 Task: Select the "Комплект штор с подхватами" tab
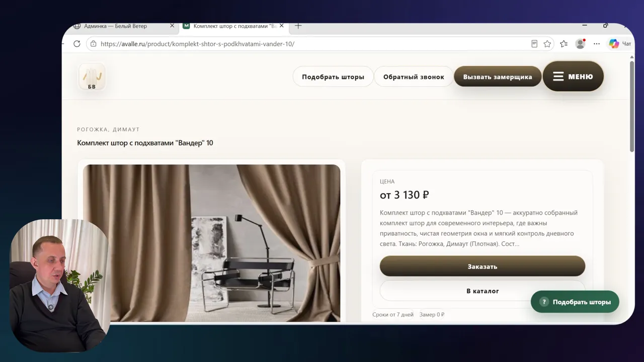coord(234,26)
